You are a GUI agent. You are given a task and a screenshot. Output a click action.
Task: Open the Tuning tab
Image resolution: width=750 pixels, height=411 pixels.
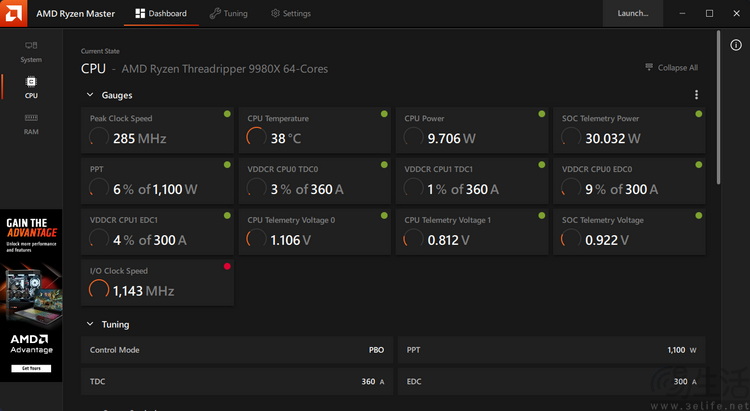tap(229, 13)
